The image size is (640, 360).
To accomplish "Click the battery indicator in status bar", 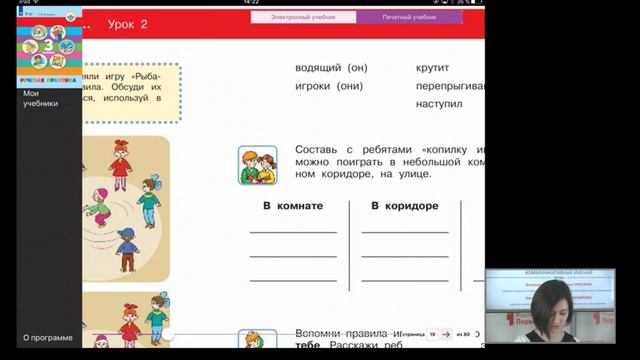I will [x=476, y=2].
